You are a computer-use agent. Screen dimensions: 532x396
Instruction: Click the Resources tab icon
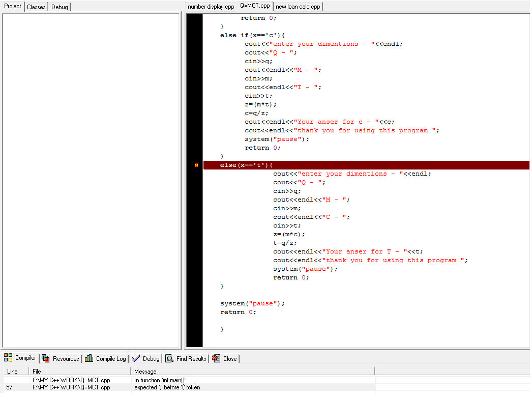(45, 358)
